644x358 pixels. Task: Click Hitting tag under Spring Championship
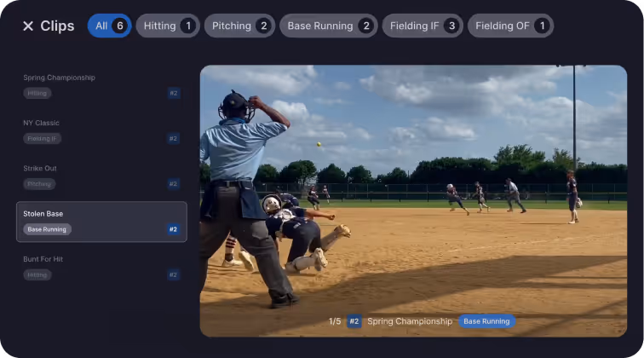37,93
